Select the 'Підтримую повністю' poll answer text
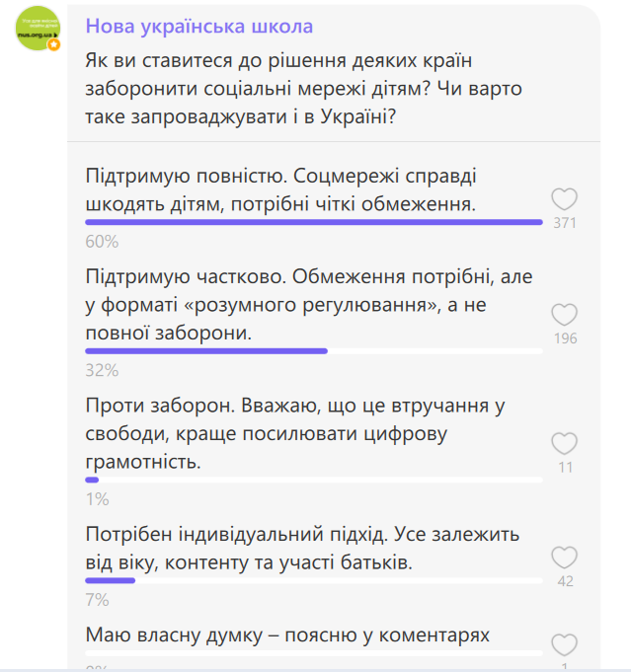Screen dimensions: 631x672 [281, 190]
